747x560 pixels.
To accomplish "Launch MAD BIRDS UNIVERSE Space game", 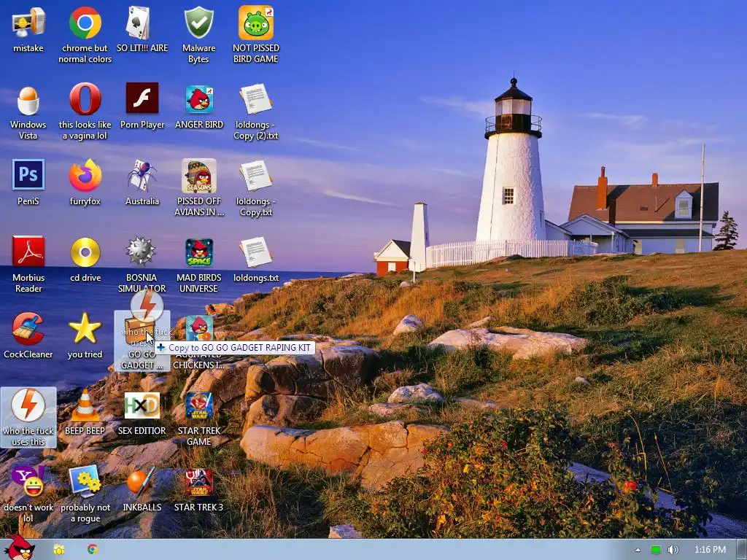I will click(198, 252).
